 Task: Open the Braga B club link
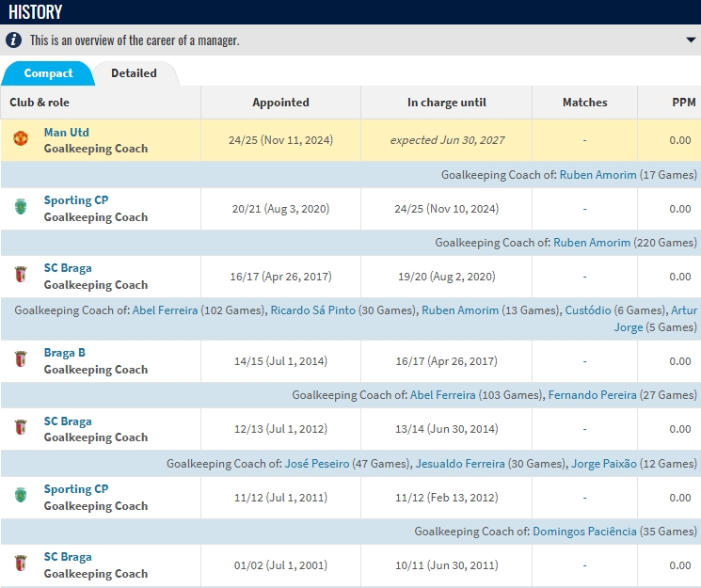(64, 353)
